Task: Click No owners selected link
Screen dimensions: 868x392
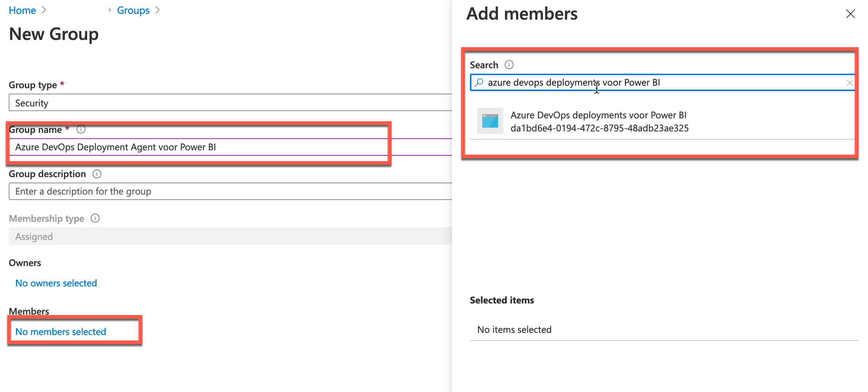Action: [x=55, y=282]
